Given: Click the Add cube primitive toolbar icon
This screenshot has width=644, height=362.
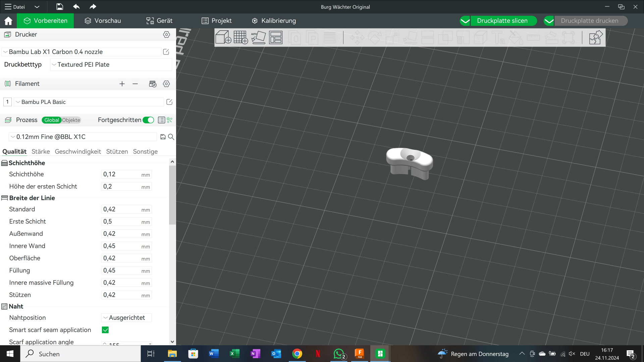Looking at the screenshot, I should click(x=223, y=37).
